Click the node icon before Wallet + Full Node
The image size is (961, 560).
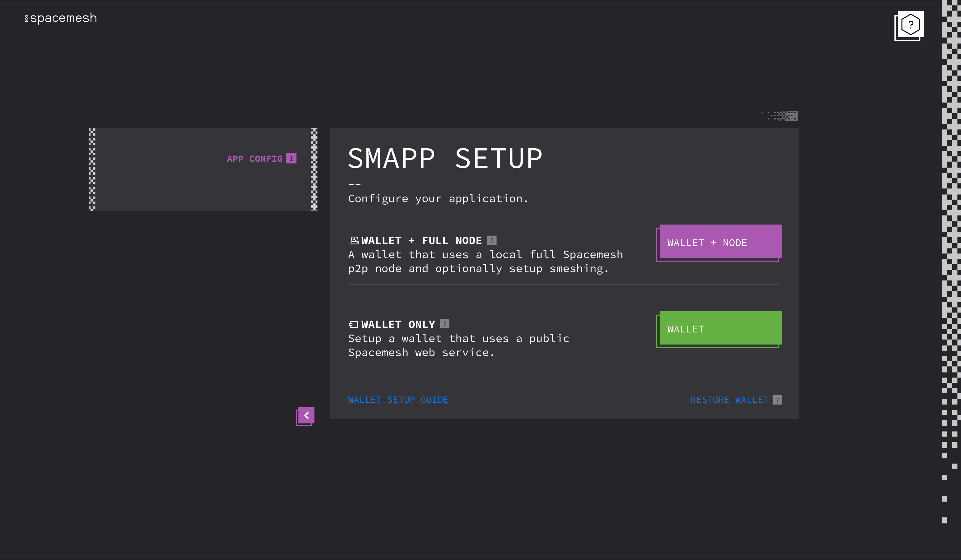pyautogui.click(x=354, y=241)
